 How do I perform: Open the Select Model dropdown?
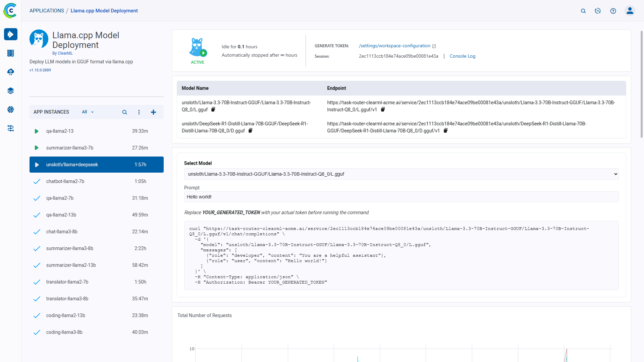click(x=401, y=174)
